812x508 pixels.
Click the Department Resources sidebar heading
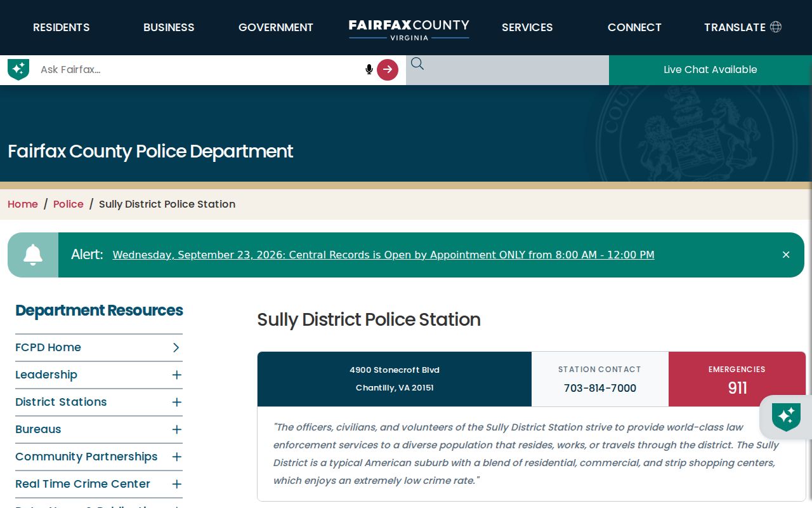99,311
